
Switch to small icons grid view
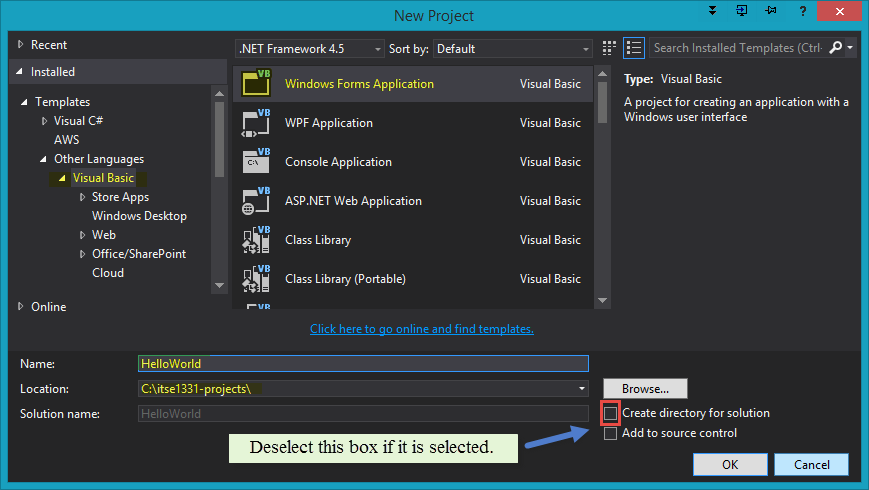(610, 48)
